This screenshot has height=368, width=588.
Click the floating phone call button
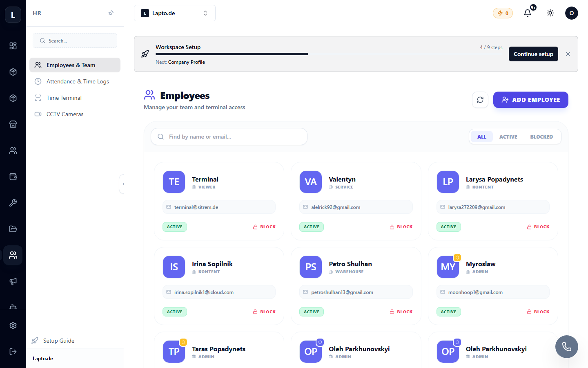(567, 347)
